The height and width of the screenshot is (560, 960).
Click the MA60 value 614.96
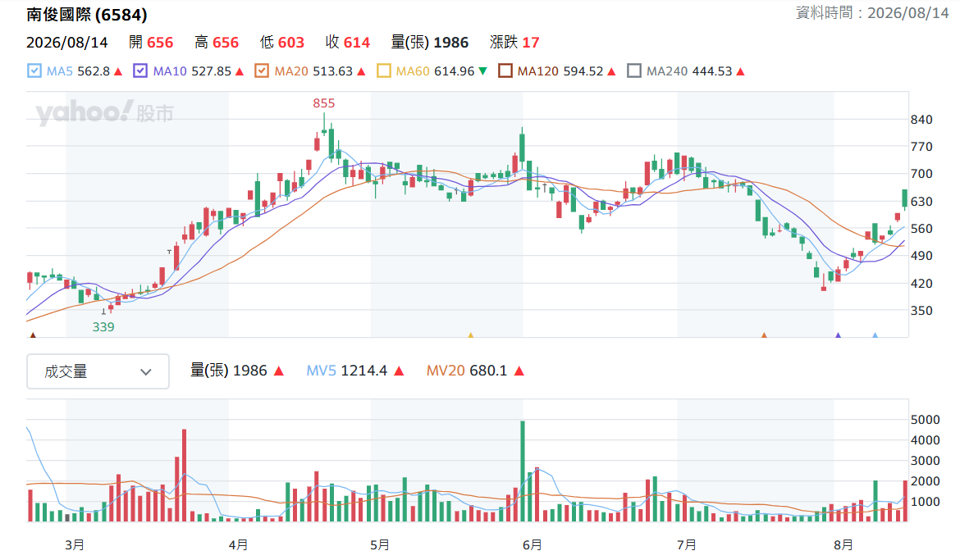pos(455,71)
